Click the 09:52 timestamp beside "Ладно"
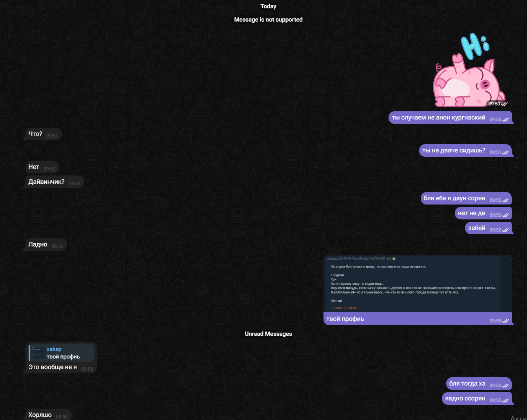527x420 pixels. (x=57, y=246)
